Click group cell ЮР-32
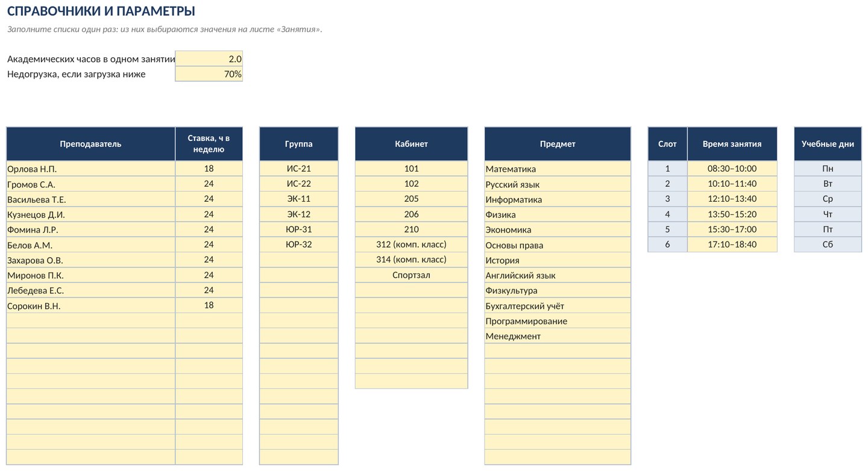Viewport: 868px width, 471px height. click(299, 245)
